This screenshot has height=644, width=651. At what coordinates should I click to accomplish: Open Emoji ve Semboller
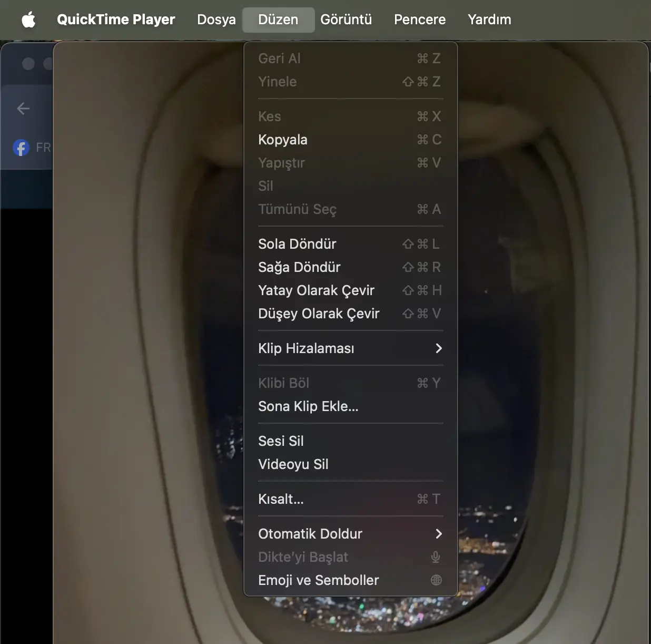point(350,580)
